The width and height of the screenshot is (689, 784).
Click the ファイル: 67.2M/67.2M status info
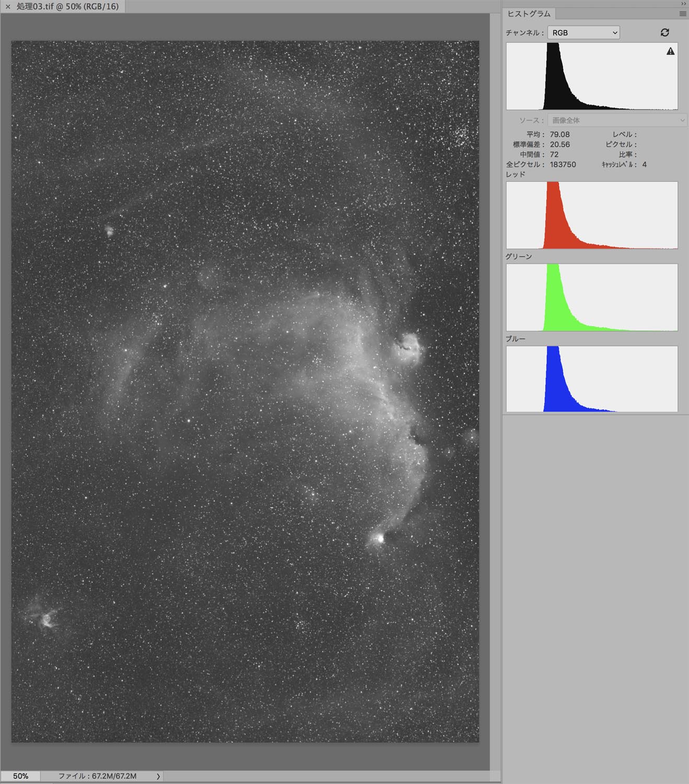tap(97, 776)
